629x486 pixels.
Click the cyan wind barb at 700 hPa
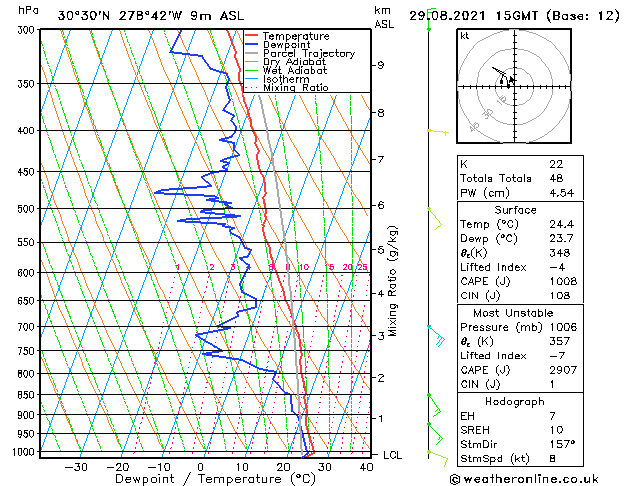436,336
